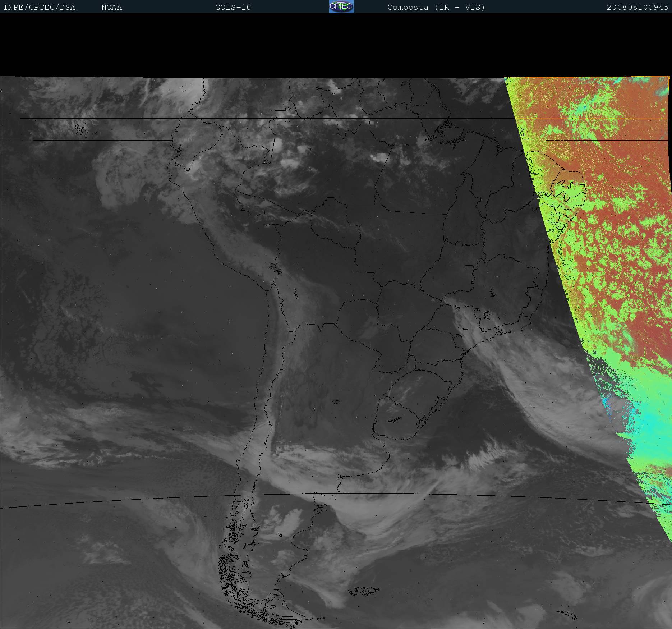Click the CPTEC logo in the header
The width and height of the screenshot is (672, 629).
coord(341,6)
